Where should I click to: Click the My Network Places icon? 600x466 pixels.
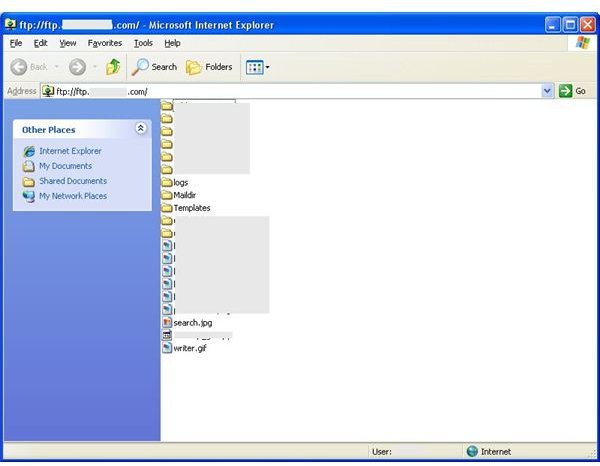(x=29, y=196)
